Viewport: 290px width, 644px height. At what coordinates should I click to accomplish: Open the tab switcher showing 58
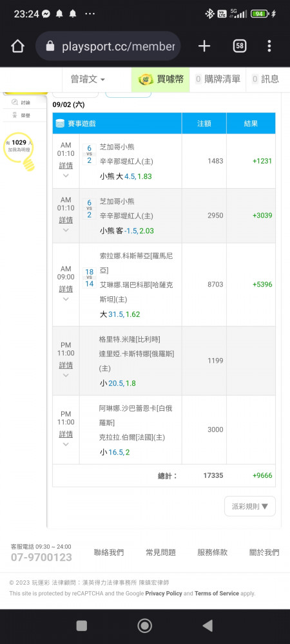tap(240, 46)
